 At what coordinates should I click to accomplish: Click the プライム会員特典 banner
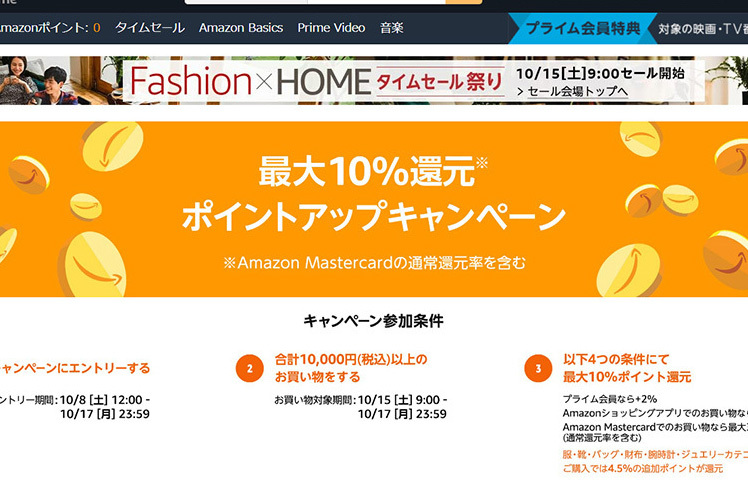pos(582,28)
